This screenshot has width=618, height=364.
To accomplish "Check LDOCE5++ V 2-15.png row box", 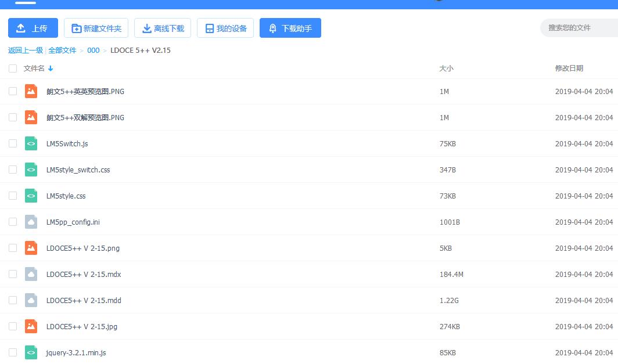I will pyautogui.click(x=13, y=248).
